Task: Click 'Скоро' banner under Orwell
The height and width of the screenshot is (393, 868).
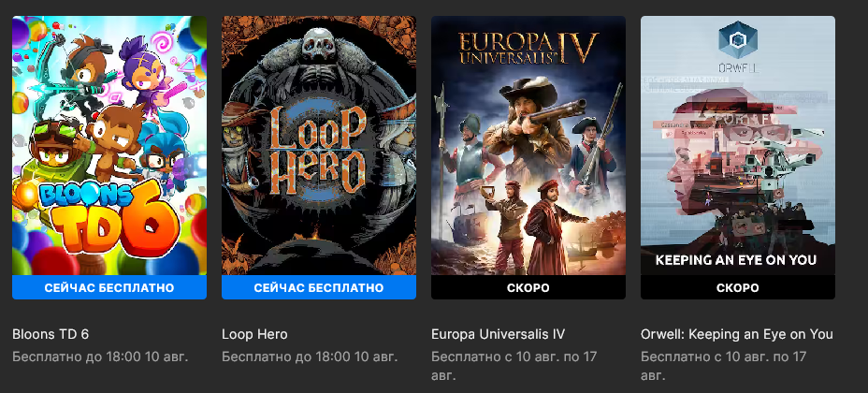Action: tap(738, 288)
